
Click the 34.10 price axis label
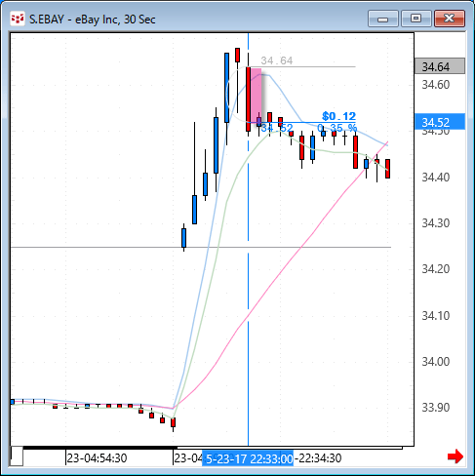436,315
